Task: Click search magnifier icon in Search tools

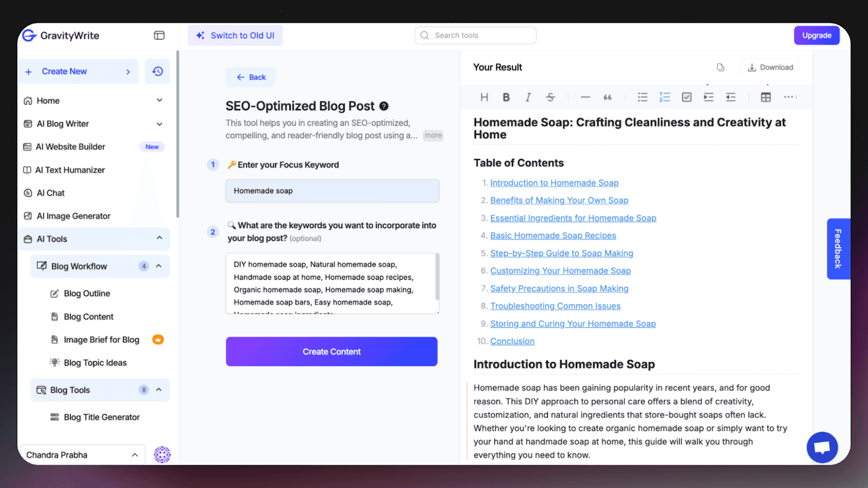Action: [425, 35]
